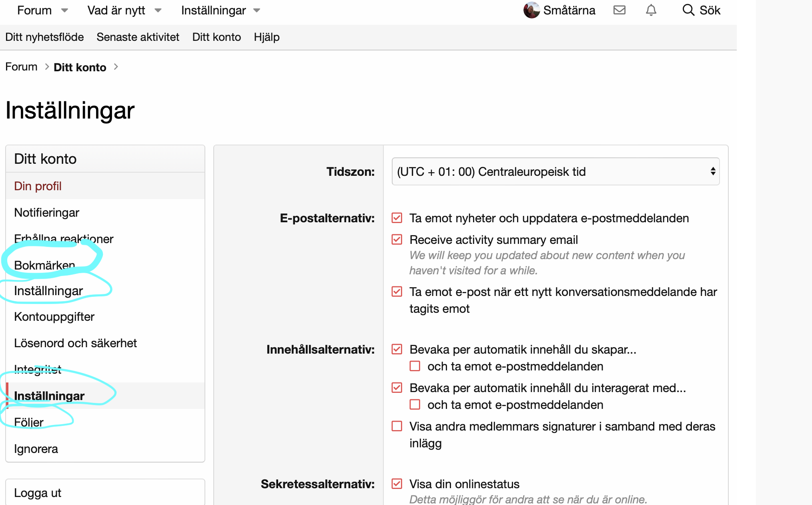Open the inbox envelope icon
Image resolution: width=812 pixels, height=505 pixels.
(x=619, y=10)
